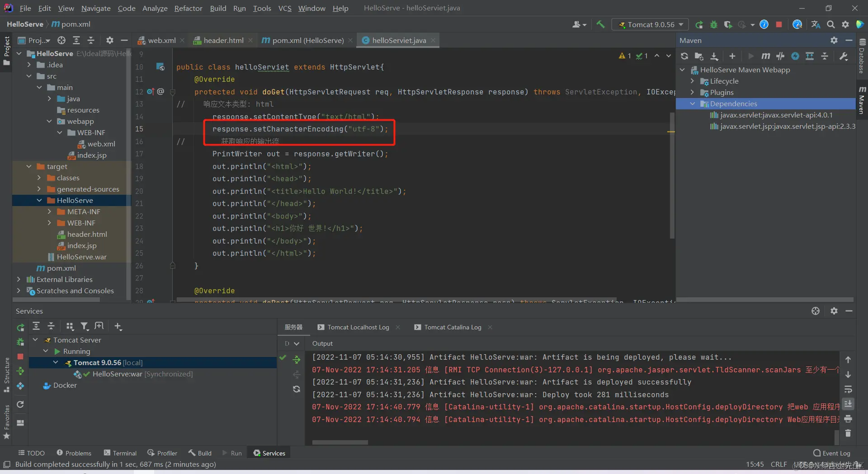
Task: Open Project view selector dropdown
Action: [34, 40]
